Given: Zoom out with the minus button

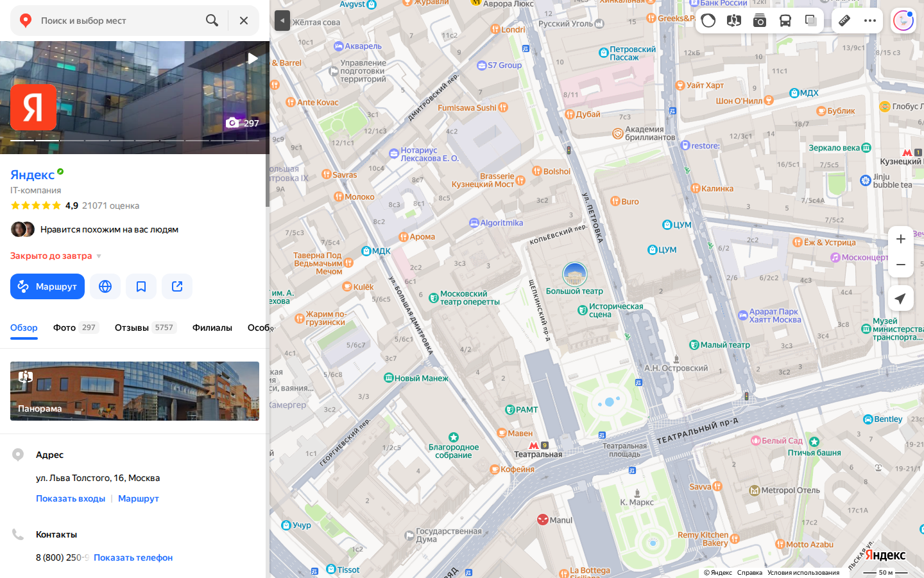Looking at the screenshot, I should point(901,265).
